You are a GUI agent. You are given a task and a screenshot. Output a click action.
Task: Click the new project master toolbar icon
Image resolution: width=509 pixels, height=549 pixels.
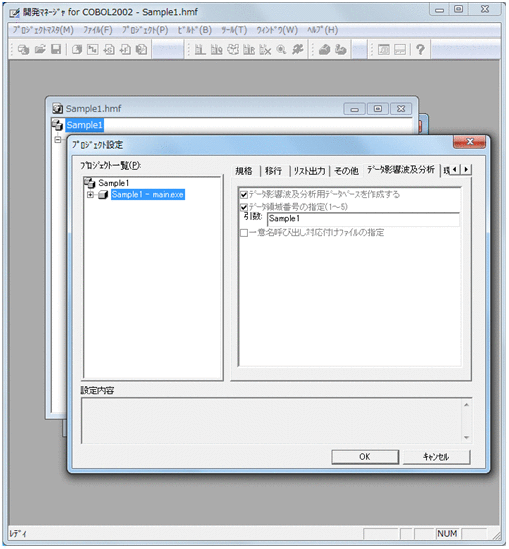pos(23,50)
